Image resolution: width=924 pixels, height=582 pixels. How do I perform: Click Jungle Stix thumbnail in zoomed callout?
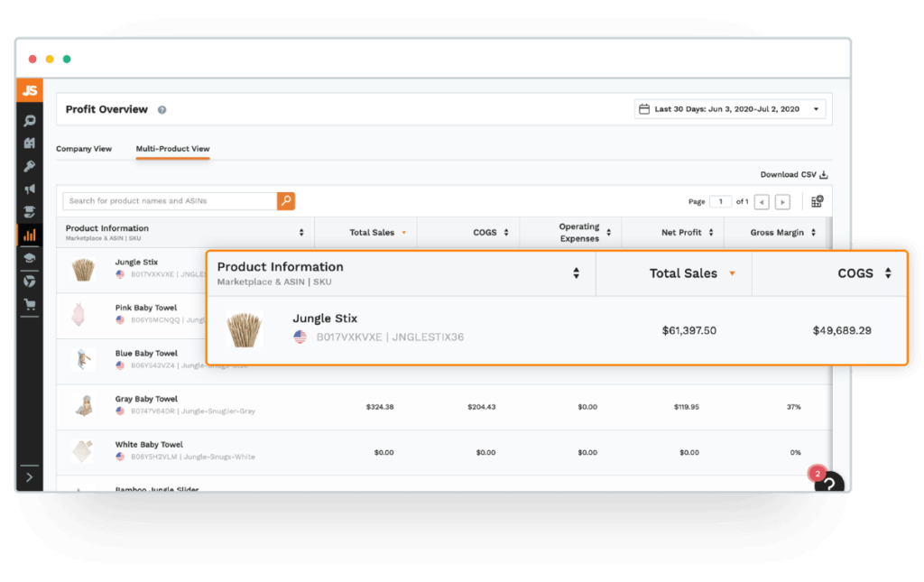244,330
